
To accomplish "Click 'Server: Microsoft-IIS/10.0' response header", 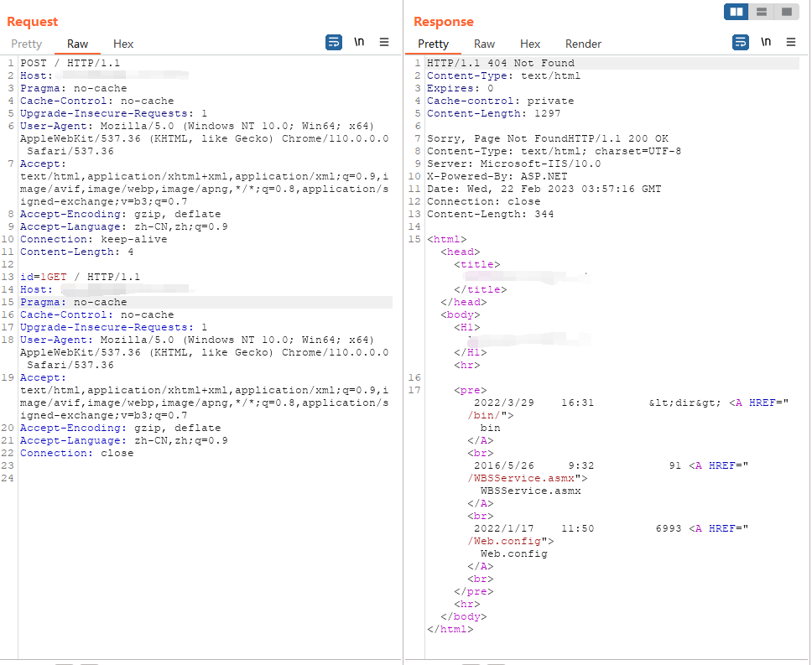I will (x=513, y=164).
